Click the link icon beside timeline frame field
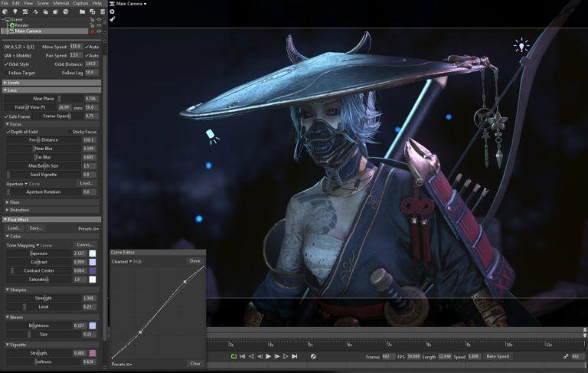The image size is (588, 373). (x=566, y=356)
